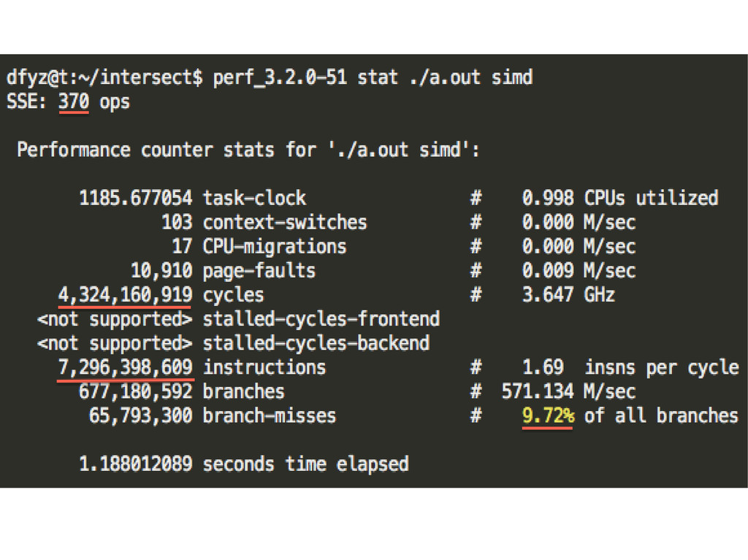Click the task-clock value 1185.677054
748x560 pixels.
[135, 198]
